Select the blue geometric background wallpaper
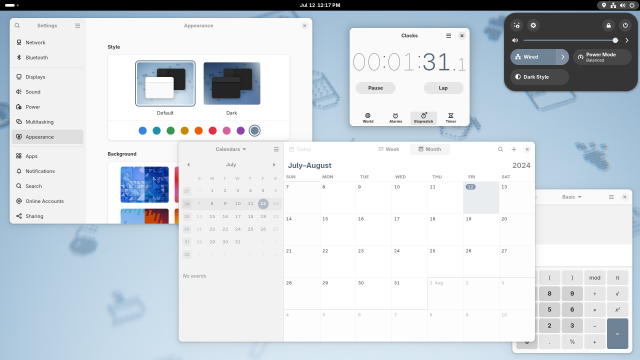640x360 pixels. click(144, 184)
